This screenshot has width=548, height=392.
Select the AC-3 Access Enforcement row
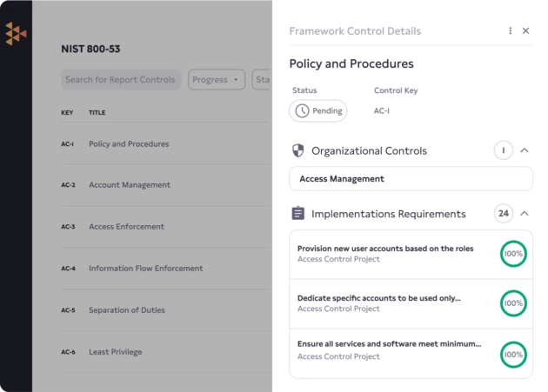point(126,227)
